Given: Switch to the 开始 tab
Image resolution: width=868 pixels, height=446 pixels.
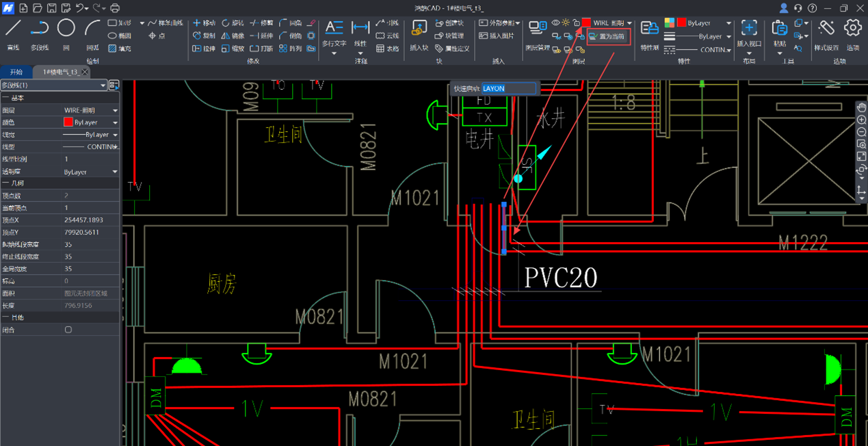Looking at the screenshot, I should [x=16, y=72].
